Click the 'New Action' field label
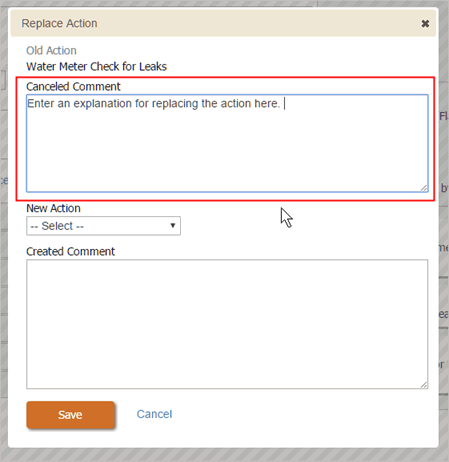 click(x=53, y=208)
